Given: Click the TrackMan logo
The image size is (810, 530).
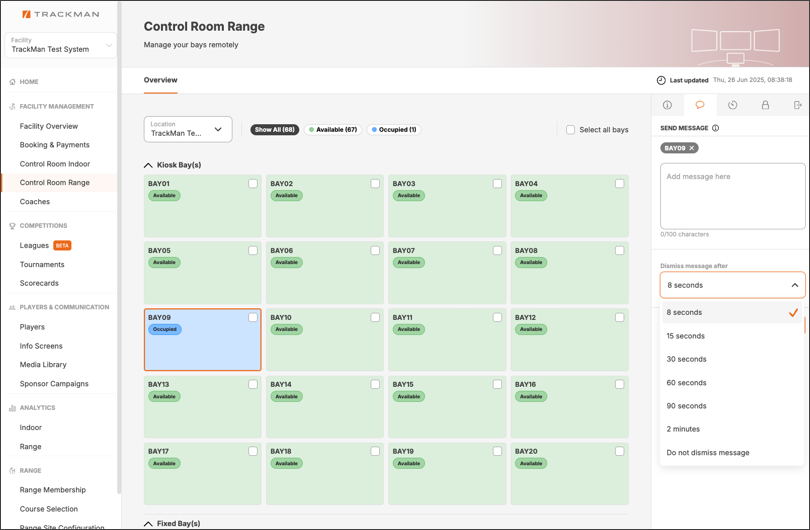Looking at the screenshot, I should [60, 14].
